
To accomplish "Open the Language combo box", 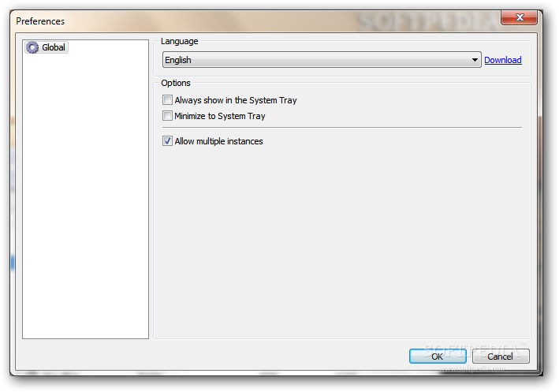I will tap(322, 60).
